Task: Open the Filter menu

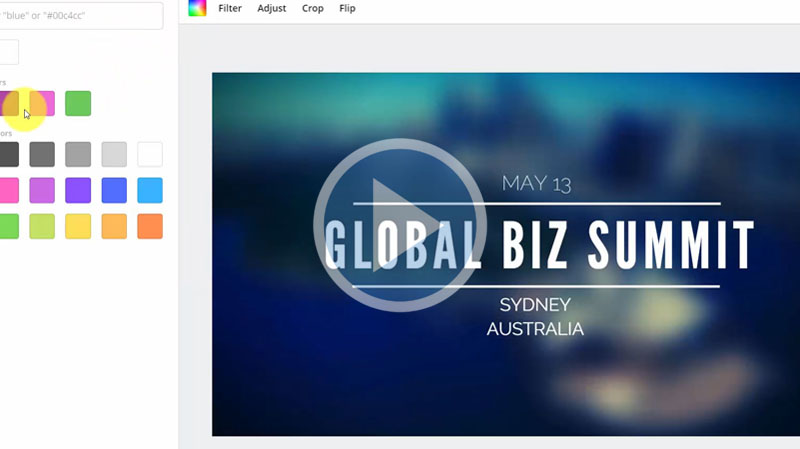Action: click(x=230, y=8)
